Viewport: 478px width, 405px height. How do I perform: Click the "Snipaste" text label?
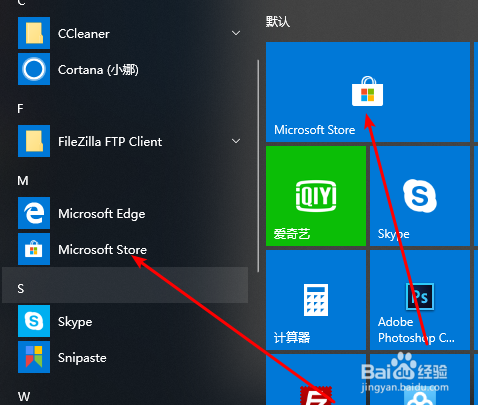click(x=82, y=358)
